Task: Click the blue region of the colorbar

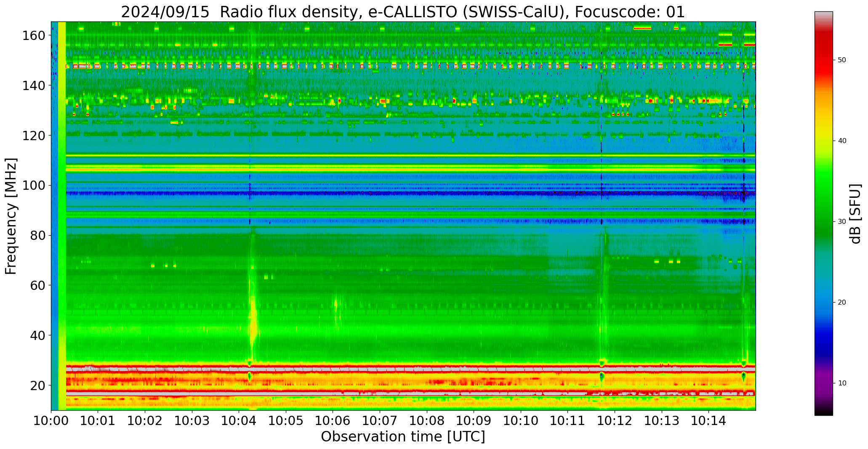Action: (823, 324)
